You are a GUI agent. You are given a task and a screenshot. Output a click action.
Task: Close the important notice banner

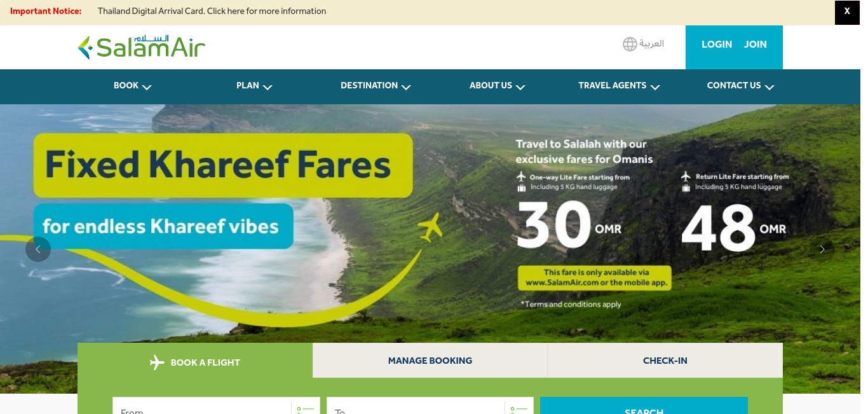click(847, 11)
